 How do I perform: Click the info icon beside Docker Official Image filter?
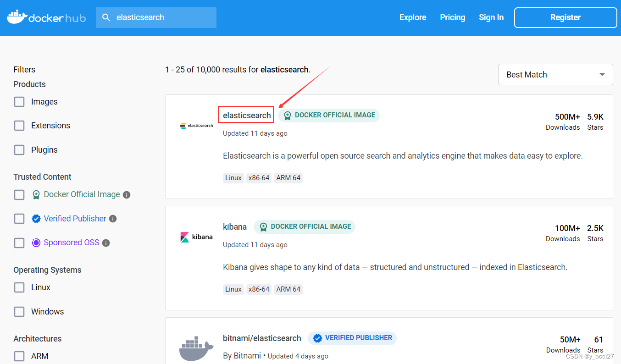pos(127,194)
